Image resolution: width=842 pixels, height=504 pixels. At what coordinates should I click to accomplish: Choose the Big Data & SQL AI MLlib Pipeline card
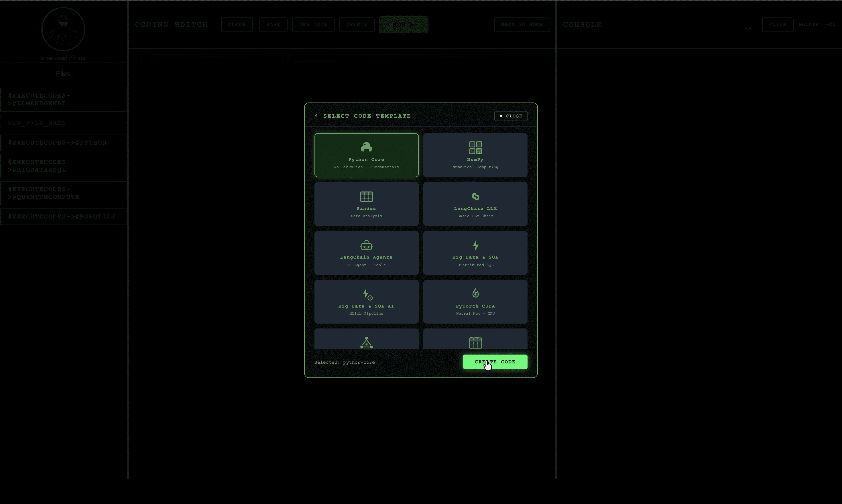366,302
